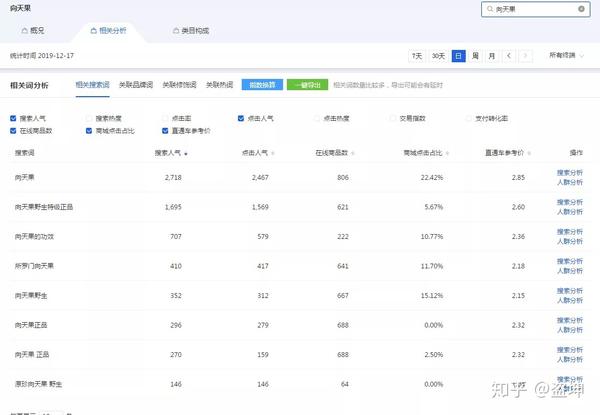Viewport: 600px width, 415px height.
Task: Uncheck the 在线商品数 checkbox
Action: [x=13, y=131]
